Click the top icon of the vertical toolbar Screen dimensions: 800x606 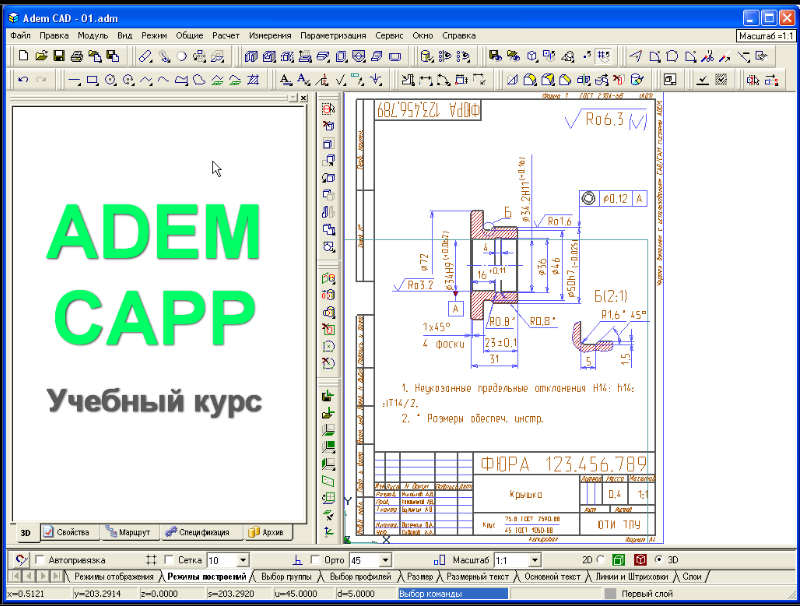[329, 109]
